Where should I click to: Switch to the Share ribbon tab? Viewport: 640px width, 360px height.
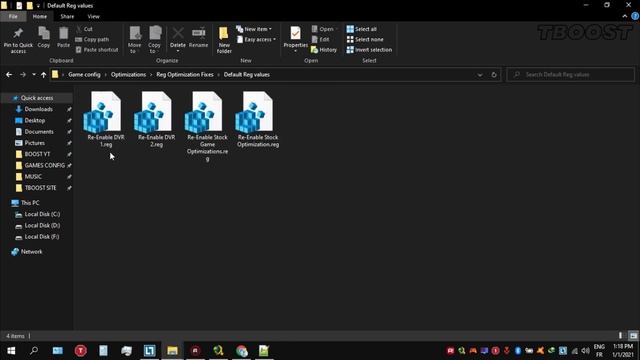click(67, 16)
